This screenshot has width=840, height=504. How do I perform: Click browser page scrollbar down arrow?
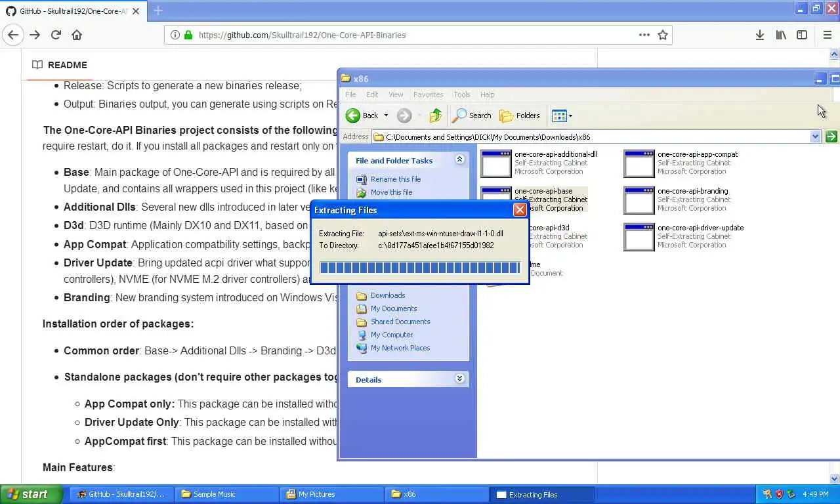coord(835,479)
